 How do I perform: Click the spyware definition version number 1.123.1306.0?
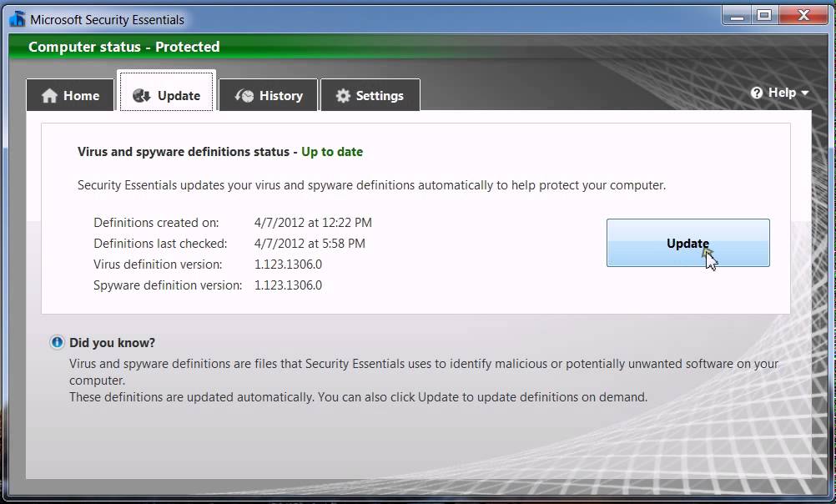pos(288,285)
